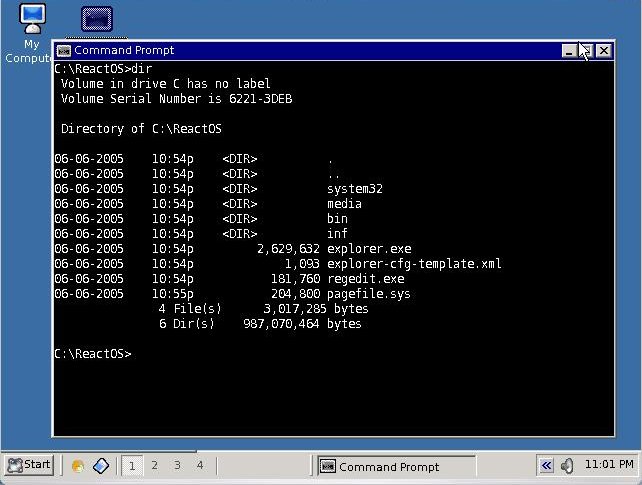Image resolution: width=642 pixels, height=485 pixels.
Task: Switch to virtual desktop 1
Action: pyautogui.click(x=132, y=465)
